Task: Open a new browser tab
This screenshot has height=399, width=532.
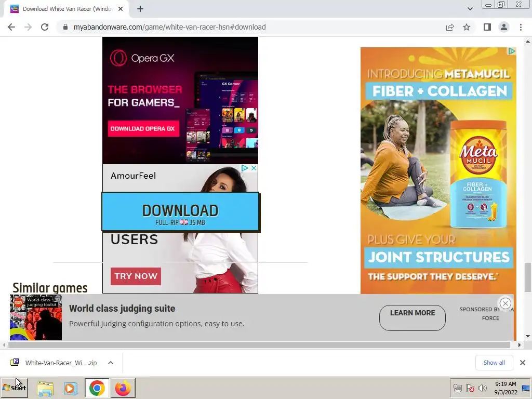Action: pos(140,9)
